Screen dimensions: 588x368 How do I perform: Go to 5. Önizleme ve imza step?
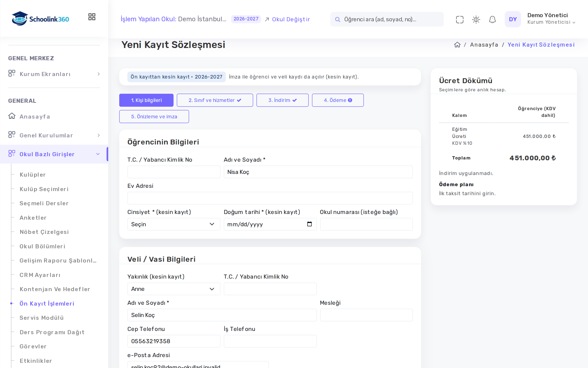pos(154,116)
